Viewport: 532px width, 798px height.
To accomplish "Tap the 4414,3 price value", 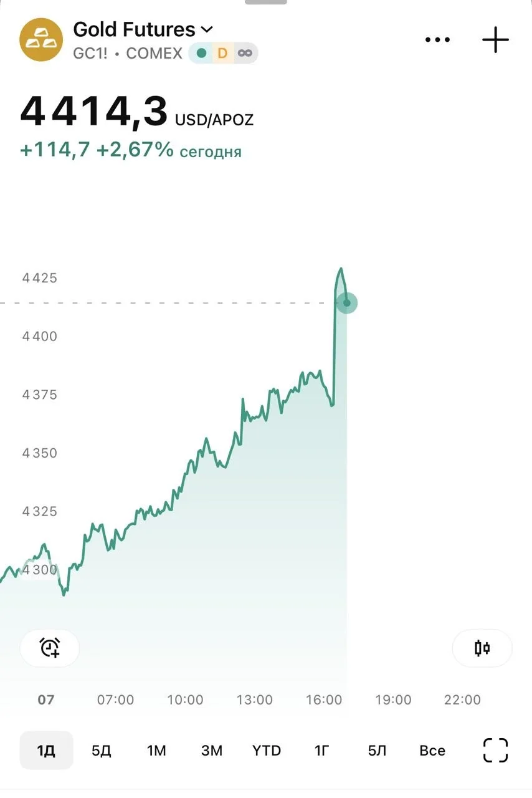I will (94, 112).
